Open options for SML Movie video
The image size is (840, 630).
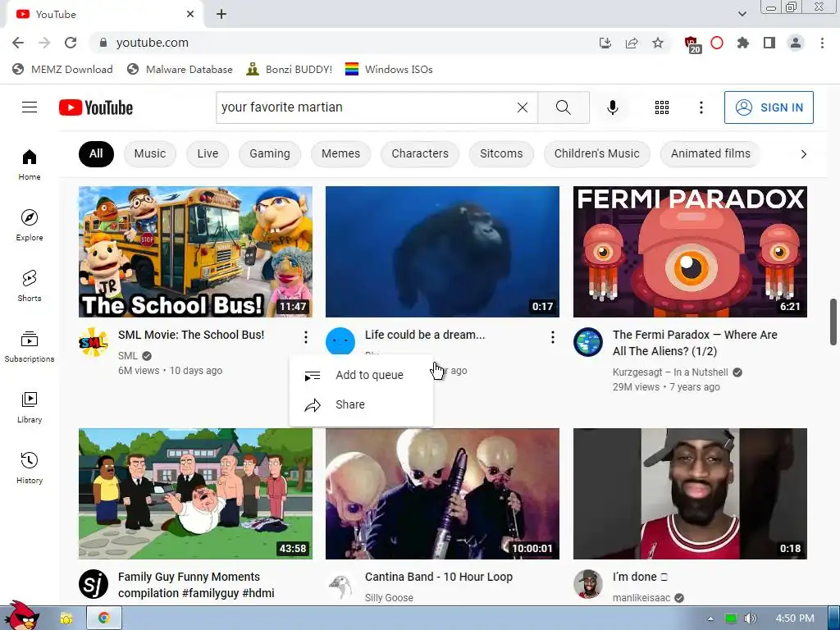305,337
